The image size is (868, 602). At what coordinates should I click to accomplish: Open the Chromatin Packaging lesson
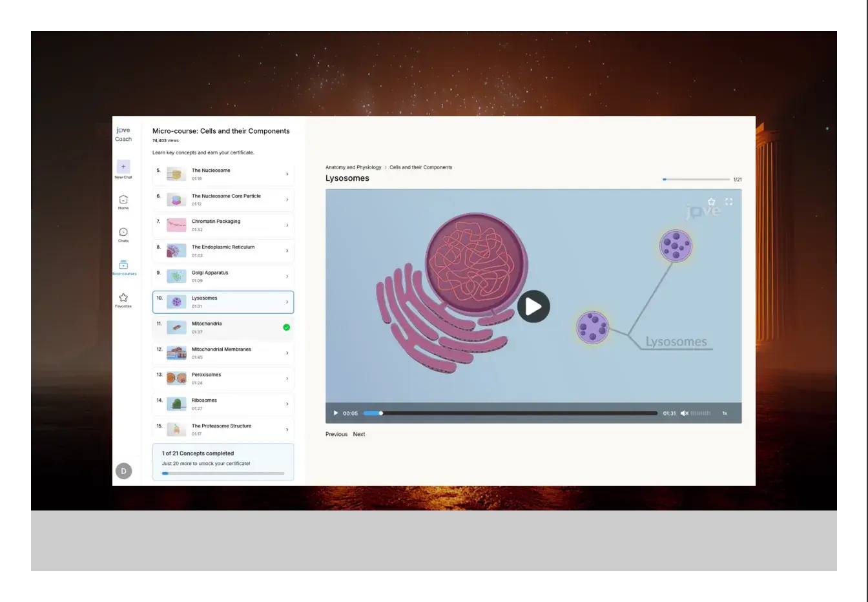click(223, 225)
